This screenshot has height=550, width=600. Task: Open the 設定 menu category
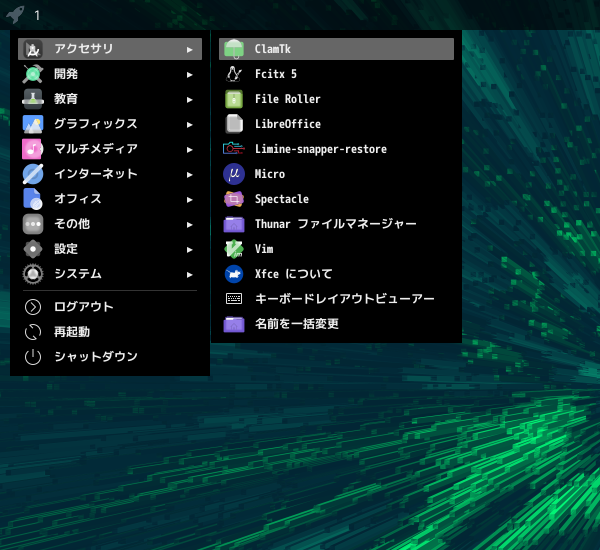[110, 249]
